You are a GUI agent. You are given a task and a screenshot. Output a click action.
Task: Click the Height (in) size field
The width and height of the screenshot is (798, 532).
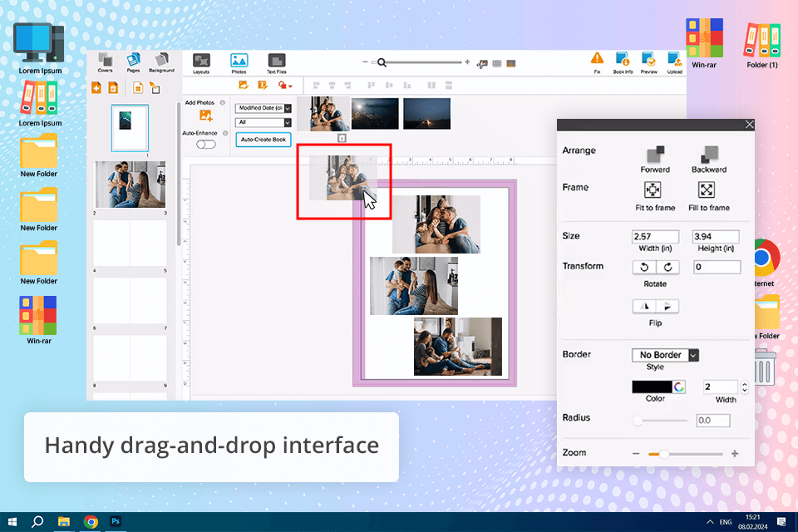tap(716, 237)
